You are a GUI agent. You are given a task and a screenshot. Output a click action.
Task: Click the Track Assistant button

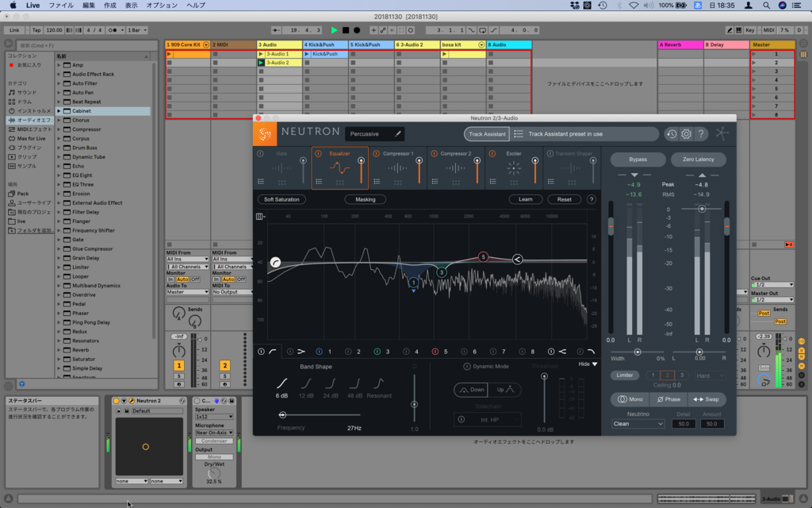pos(487,134)
